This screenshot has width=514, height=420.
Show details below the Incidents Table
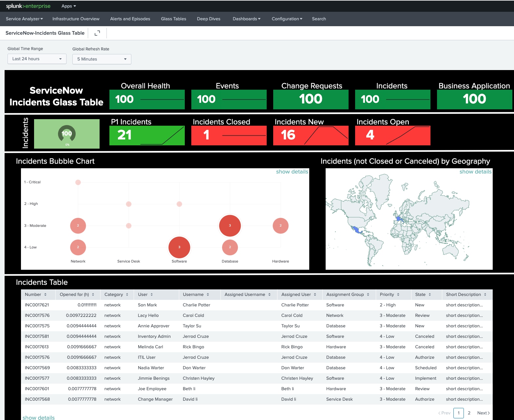tap(39, 417)
